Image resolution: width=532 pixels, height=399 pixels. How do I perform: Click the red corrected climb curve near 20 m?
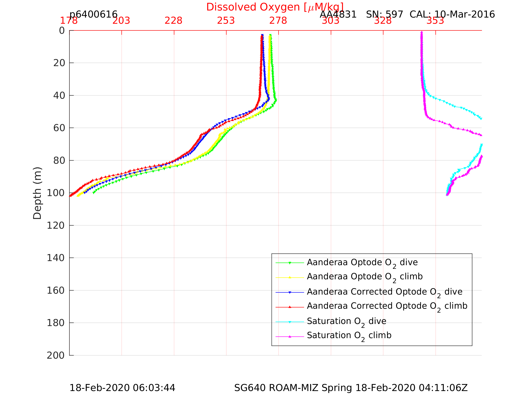[261, 63]
